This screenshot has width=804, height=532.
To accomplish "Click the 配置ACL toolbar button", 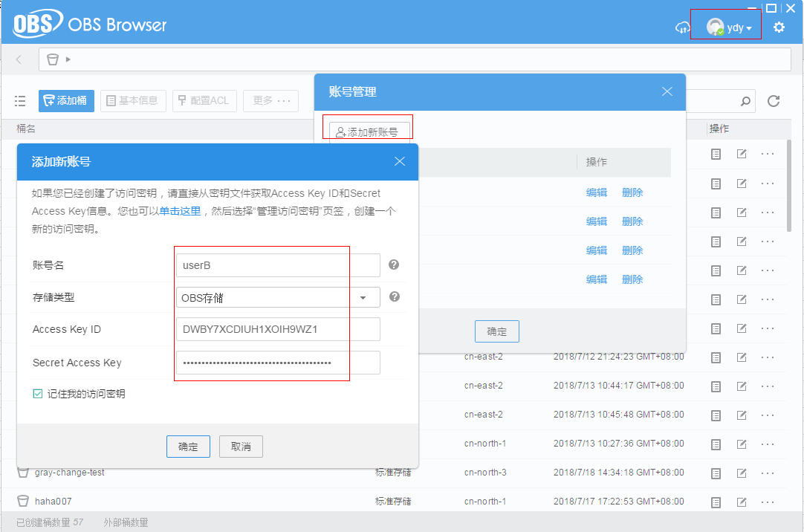I will (x=204, y=100).
